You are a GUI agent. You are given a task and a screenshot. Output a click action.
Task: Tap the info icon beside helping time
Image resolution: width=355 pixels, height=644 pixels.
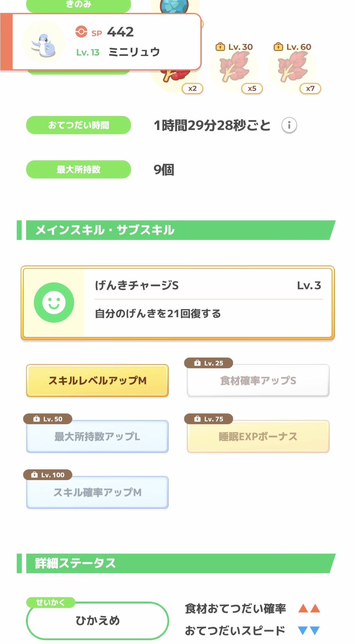point(289,125)
